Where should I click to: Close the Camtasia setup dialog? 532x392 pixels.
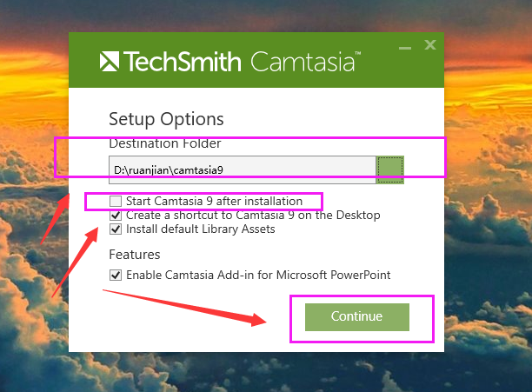[x=430, y=44]
